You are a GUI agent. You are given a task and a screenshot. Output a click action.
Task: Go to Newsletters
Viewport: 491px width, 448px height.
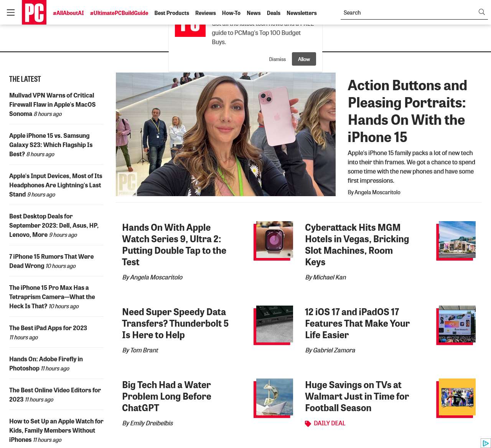(302, 13)
